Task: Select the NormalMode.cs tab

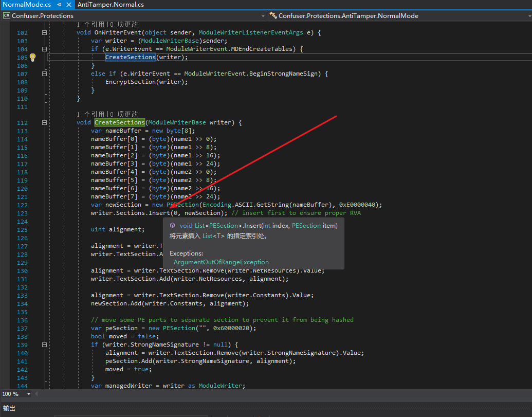Action: 27,5
